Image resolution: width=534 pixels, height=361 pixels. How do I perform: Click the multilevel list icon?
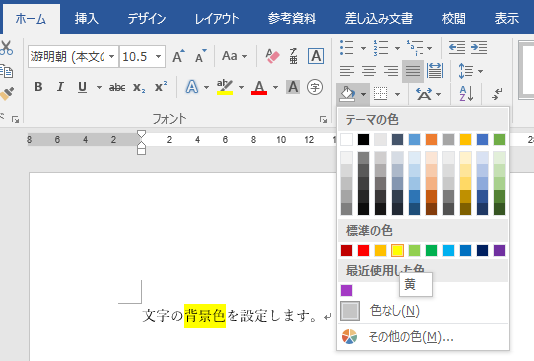click(x=415, y=48)
